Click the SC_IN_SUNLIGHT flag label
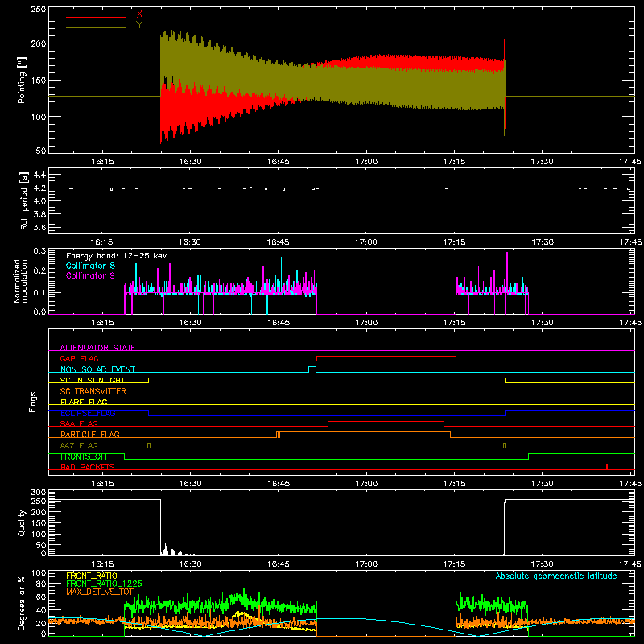Image resolution: width=644 pixels, height=644 pixels. tap(93, 380)
